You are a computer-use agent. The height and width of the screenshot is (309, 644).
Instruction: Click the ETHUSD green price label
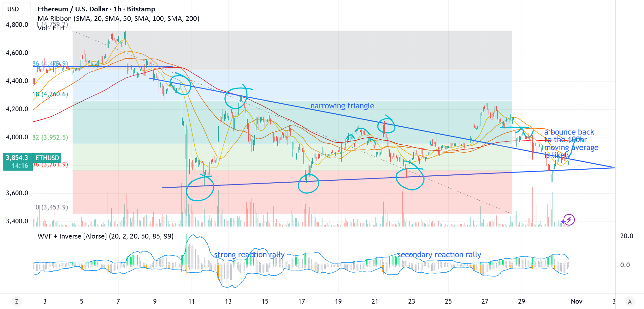click(x=47, y=158)
